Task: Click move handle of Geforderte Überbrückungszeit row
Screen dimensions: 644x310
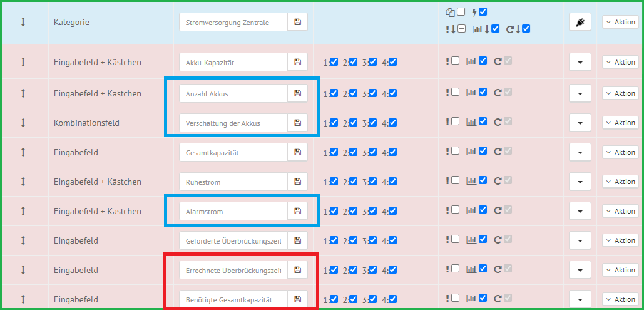Action: (x=23, y=240)
